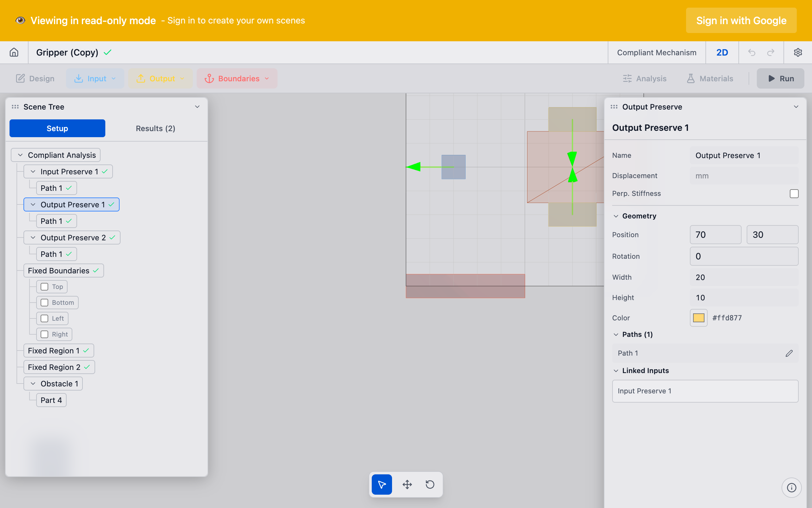812x508 pixels.
Task: Enable the Top fixed boundary checkbox
Action: click(x=44, y=287)
